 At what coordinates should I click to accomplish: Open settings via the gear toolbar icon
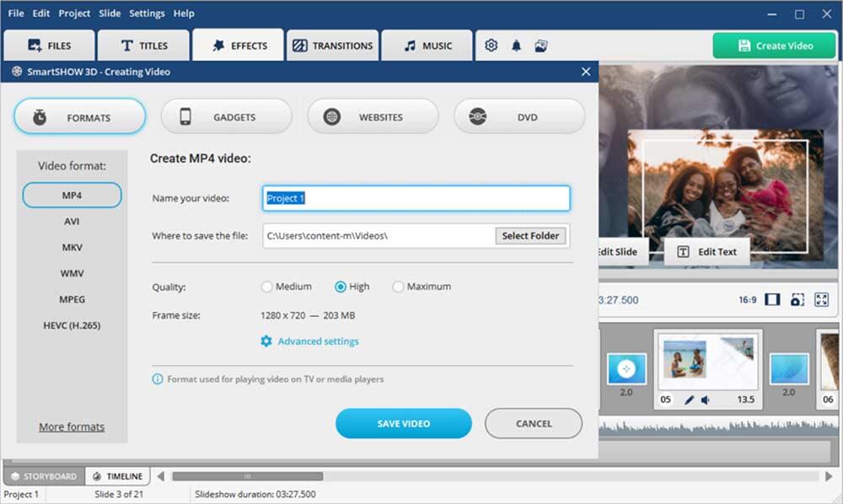(x=491, y=46)
